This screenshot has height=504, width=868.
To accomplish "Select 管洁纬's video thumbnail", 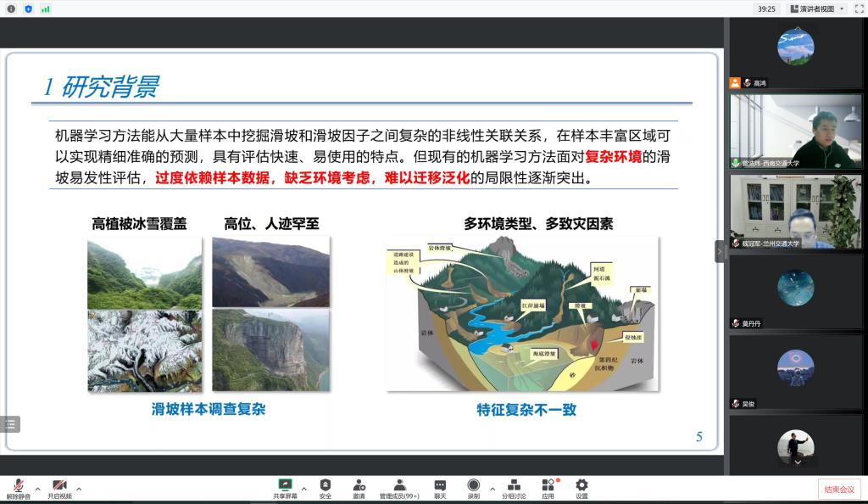I will click(795, 131).
